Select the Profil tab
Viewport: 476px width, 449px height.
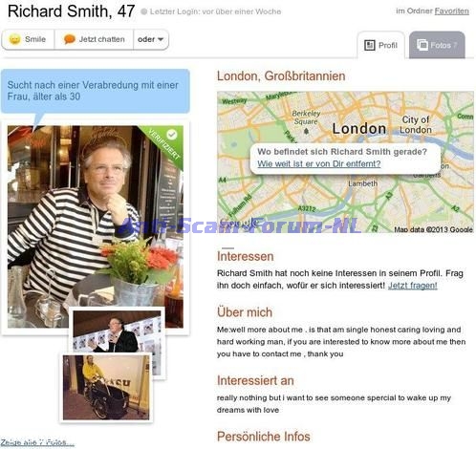pos(381,45)
